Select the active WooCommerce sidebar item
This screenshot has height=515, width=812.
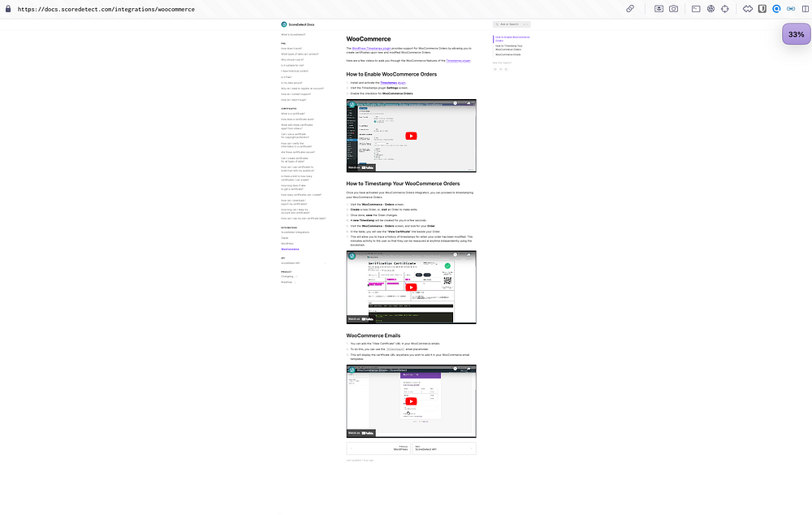click(x=290, y=249)
